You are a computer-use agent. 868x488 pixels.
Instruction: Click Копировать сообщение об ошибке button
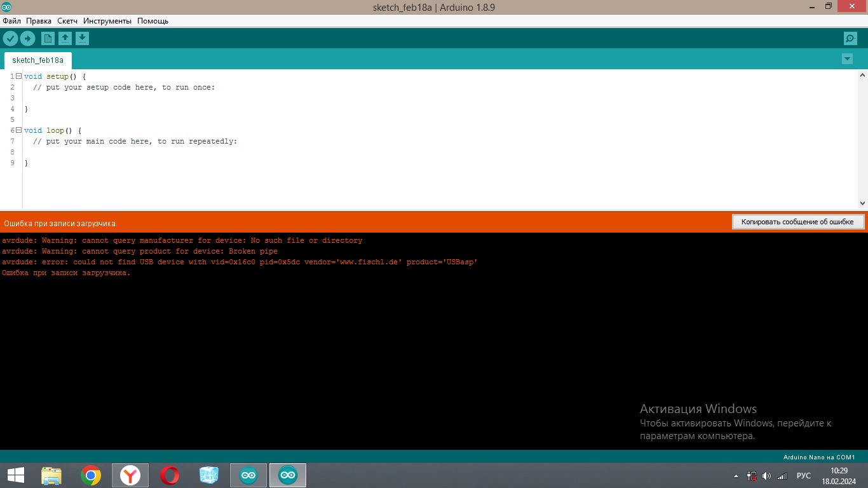[x=798, y=222]
